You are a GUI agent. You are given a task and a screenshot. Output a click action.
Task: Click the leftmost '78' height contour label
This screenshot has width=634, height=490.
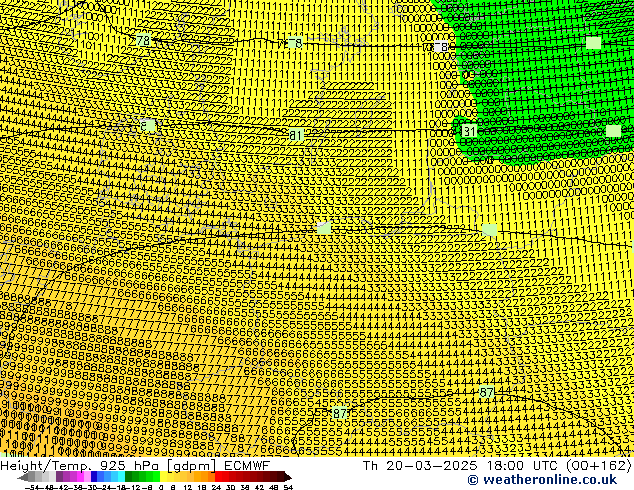pyautogui.click(x=143, y=40)
